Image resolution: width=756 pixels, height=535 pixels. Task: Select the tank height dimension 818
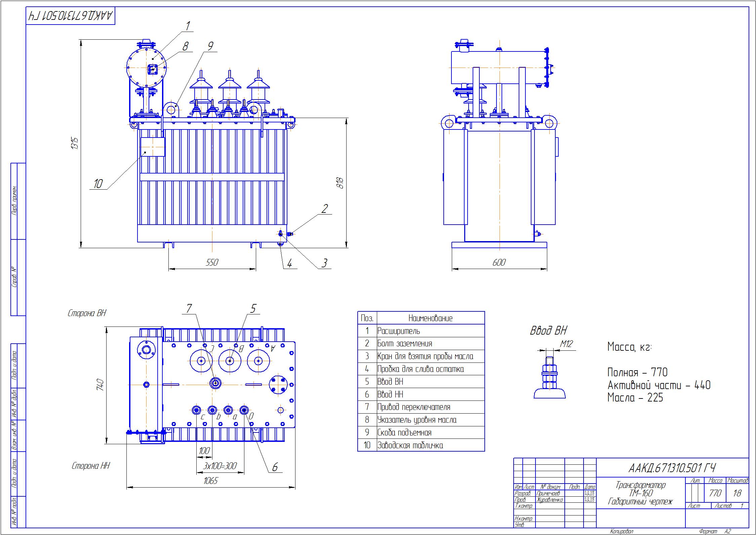pos(340,183)
